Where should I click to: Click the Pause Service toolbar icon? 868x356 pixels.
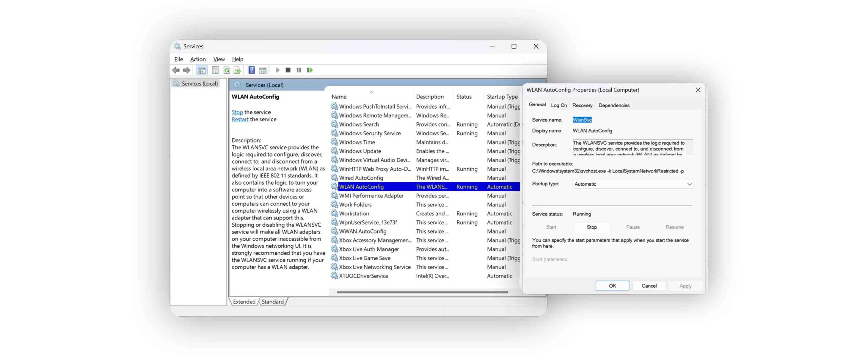click(299, 70)
